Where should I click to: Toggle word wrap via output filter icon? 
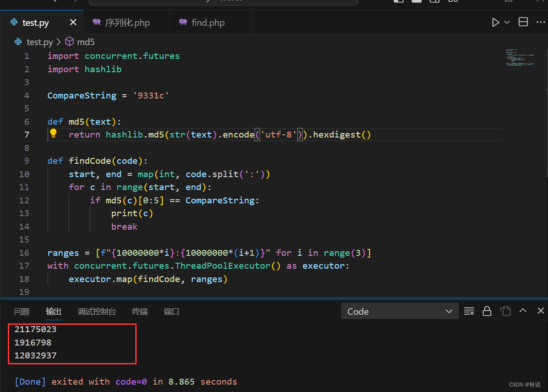(x=469, y=311)
